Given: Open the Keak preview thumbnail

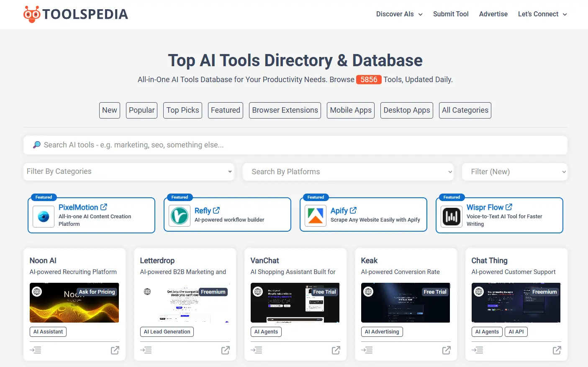Looking at the screenshot, I should pos(406,302).
